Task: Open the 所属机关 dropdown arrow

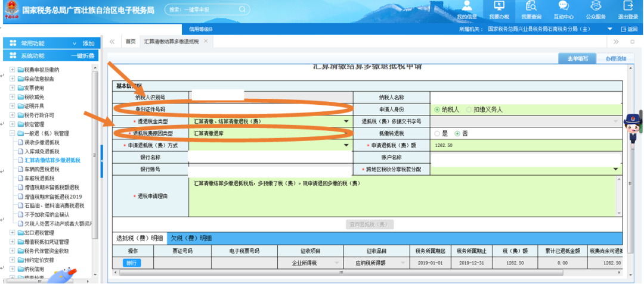Action: pyautogui.click(x=609, y=29)
